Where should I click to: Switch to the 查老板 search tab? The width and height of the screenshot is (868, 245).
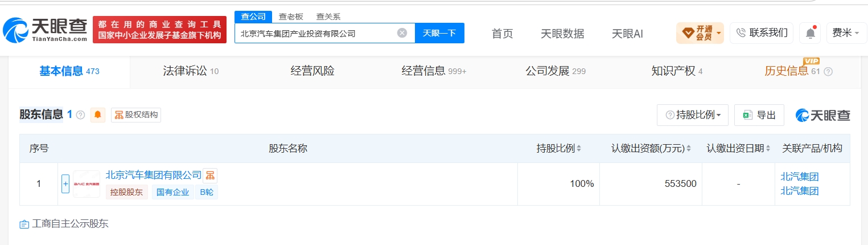tap(291, 17)
